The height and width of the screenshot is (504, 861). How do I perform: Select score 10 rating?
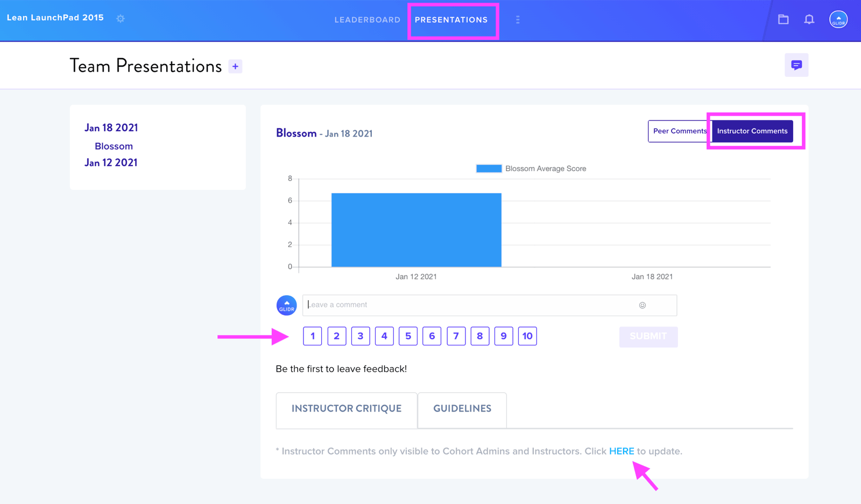527,336
